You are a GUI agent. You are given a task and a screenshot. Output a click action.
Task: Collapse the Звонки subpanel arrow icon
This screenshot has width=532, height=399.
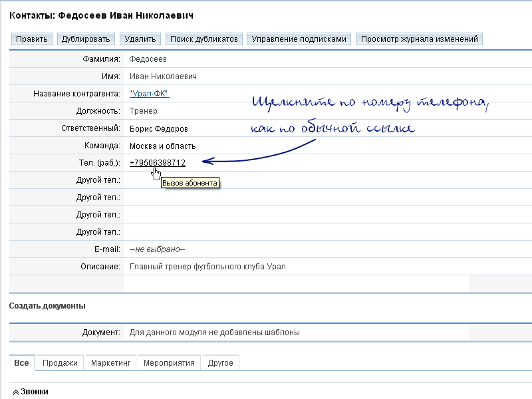point(15,392)
